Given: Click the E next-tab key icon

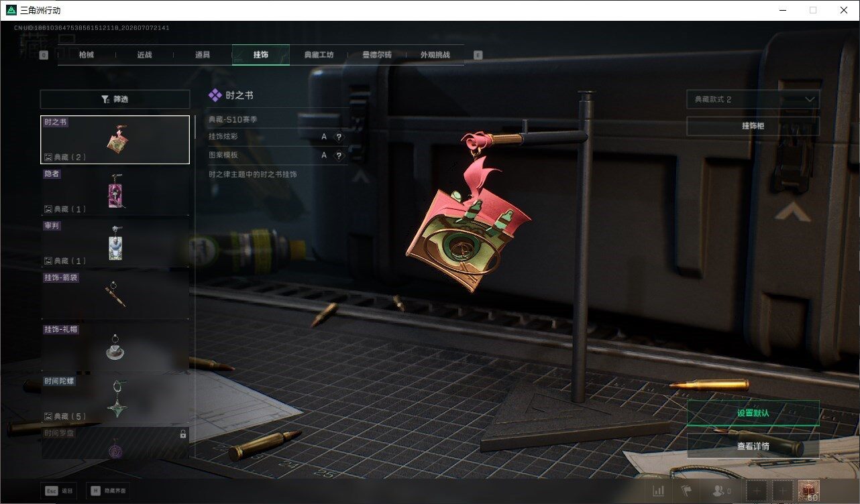Looking at the screenshot, I should coord(478,55).
